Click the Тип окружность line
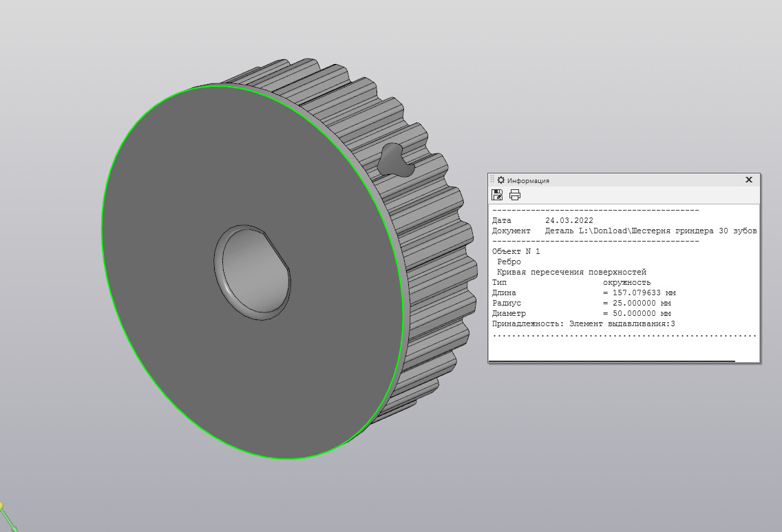782x532 pixels. [571, 283]
